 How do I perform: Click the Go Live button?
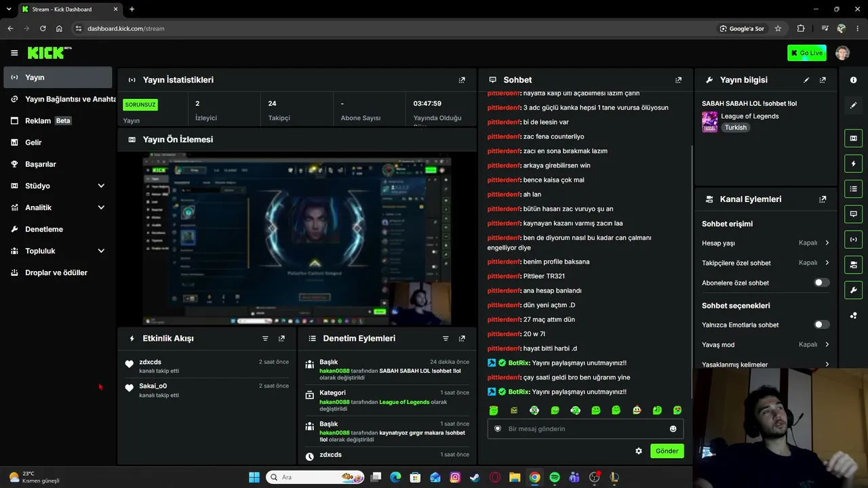click(x=806, y=53)
